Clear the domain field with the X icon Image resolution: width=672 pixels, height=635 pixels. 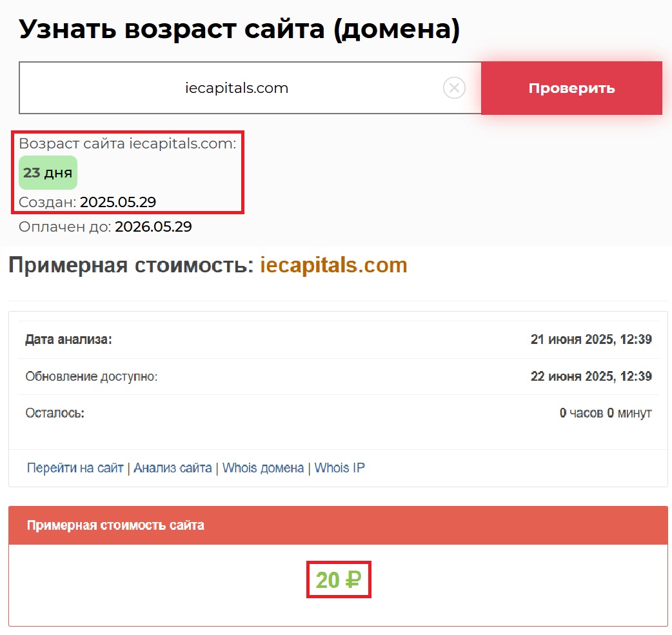click(x=454, y=88)
